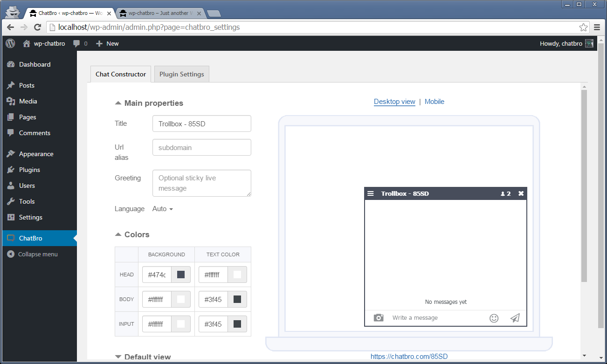Click the Users sidebar icon
This screenshot has height=364, width=607.
point(11,185)
